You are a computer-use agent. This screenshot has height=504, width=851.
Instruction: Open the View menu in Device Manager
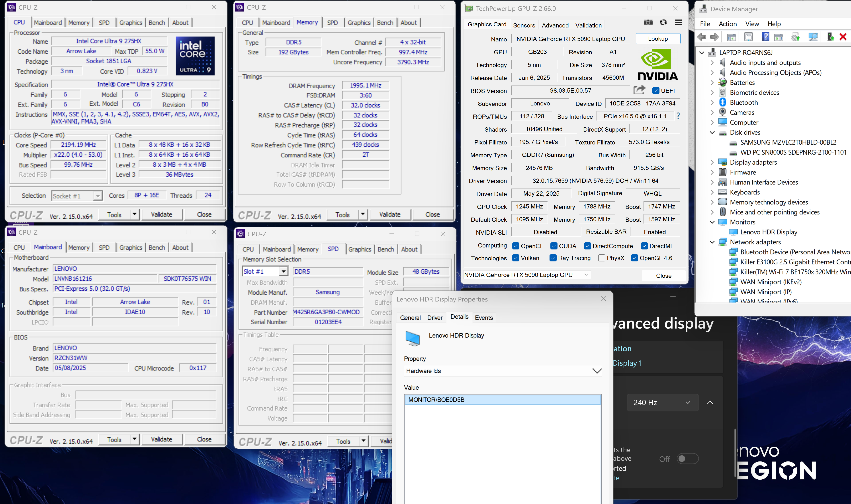click(752, 24)
